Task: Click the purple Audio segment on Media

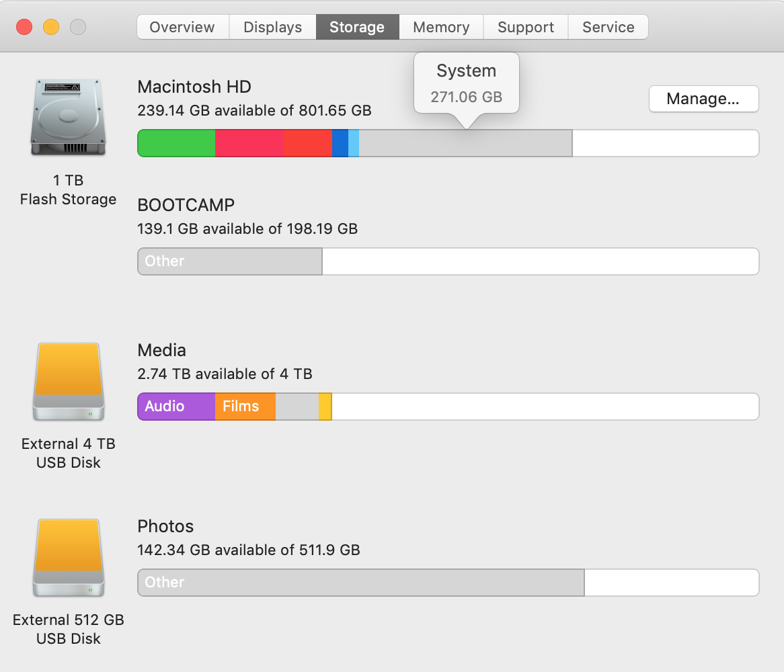Action: click(176, 407)
